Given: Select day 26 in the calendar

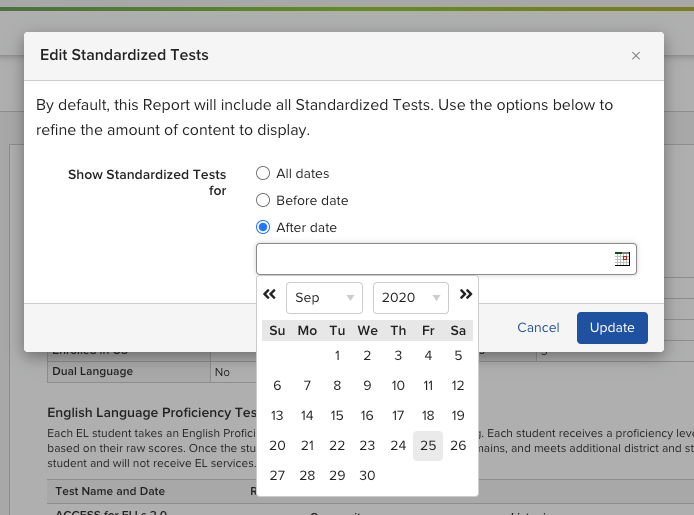Looking at the screenshot, I should pyautogui.click(x=458, y=446).
